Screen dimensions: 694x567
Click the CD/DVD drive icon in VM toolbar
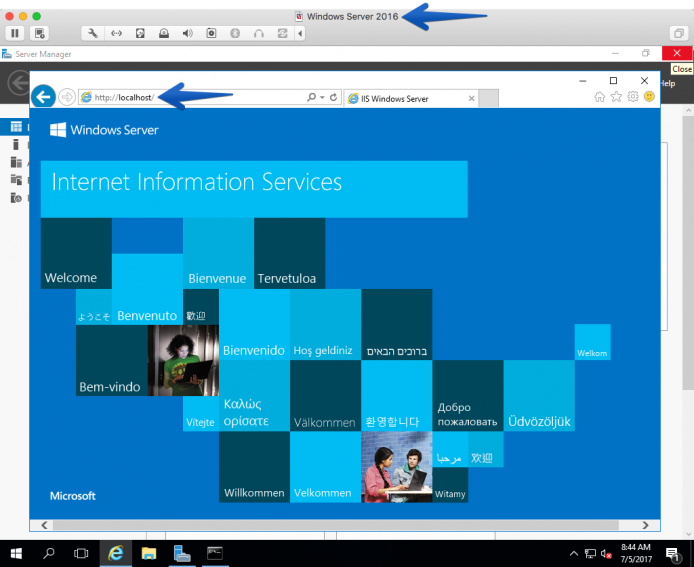[x=164, y=33]
